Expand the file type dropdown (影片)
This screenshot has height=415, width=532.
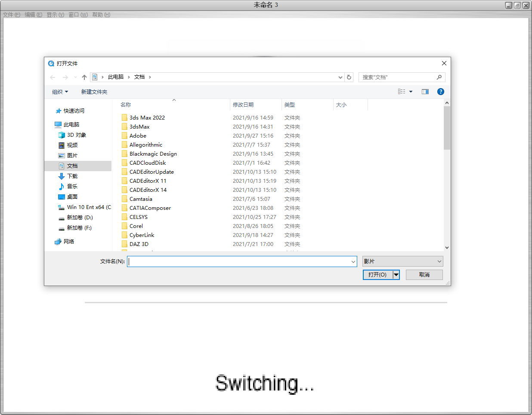402,261
